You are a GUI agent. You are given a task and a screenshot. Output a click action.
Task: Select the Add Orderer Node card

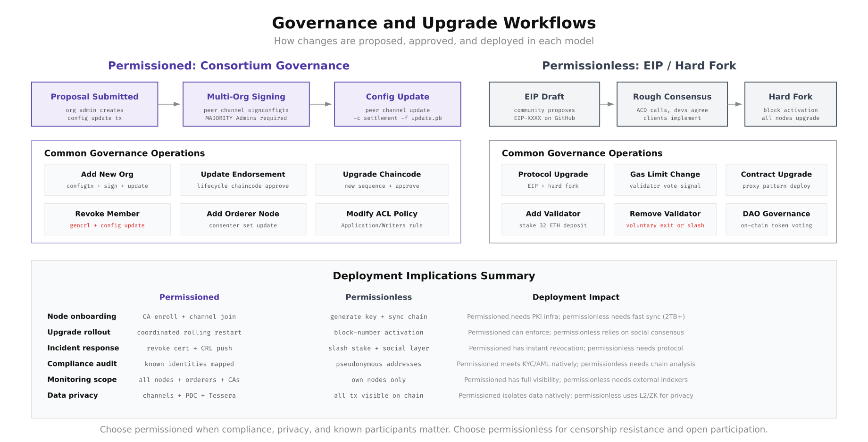click(242, 219)
